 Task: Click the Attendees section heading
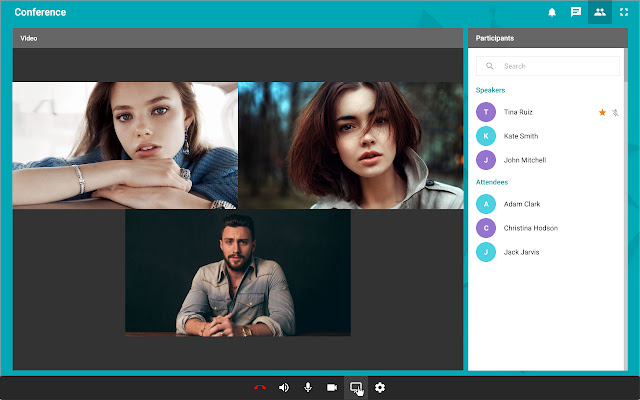tap(492, 182)
